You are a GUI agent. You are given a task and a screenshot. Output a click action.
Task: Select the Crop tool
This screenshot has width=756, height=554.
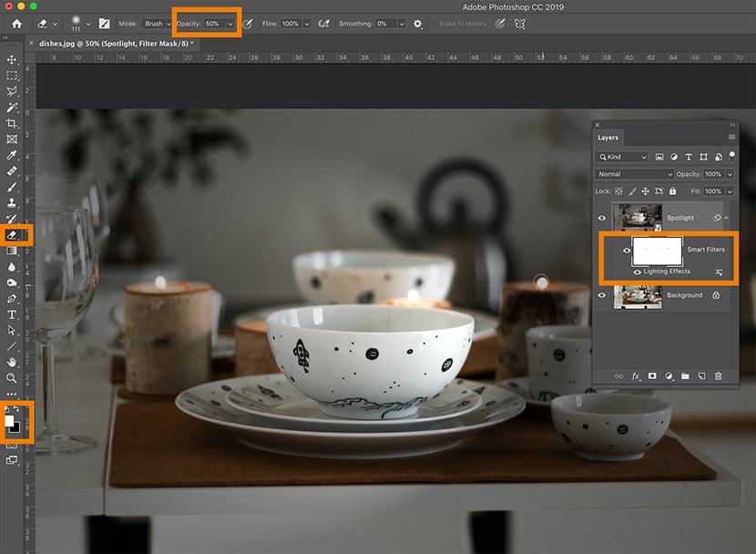tap(12, 123)
